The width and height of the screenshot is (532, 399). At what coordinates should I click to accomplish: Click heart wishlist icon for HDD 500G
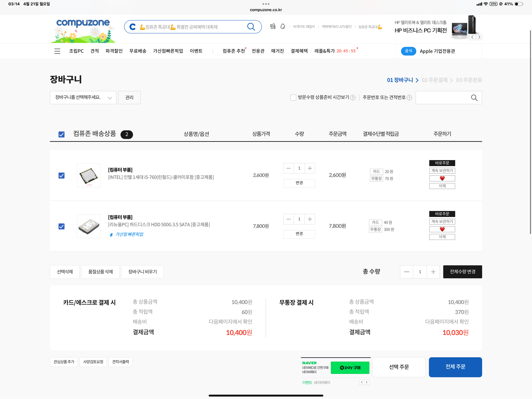pos(442,229)
